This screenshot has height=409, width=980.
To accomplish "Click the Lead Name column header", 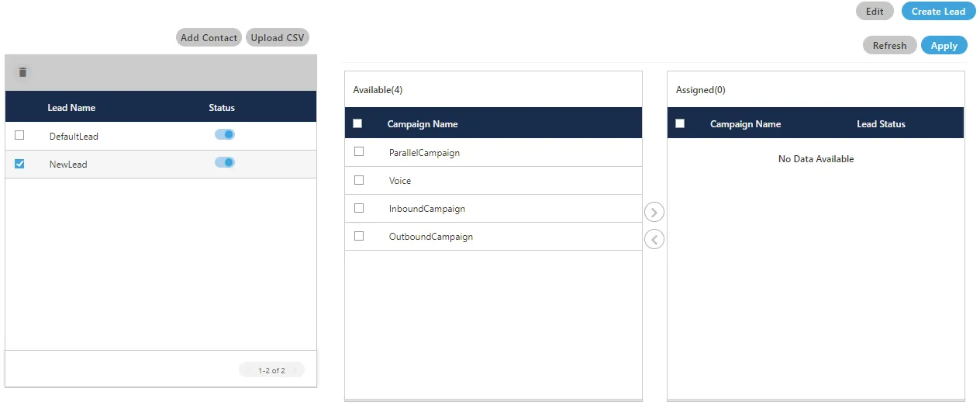I will [71, 108].
